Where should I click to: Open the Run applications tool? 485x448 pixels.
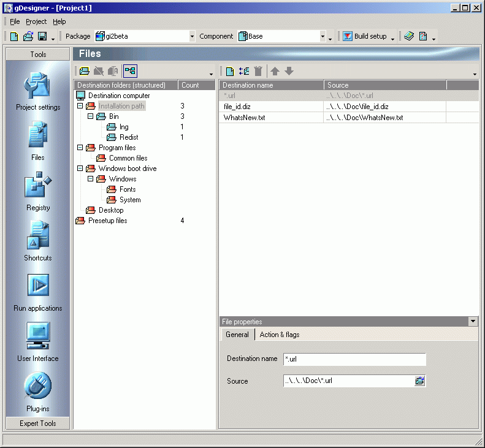tap(38, 292)
